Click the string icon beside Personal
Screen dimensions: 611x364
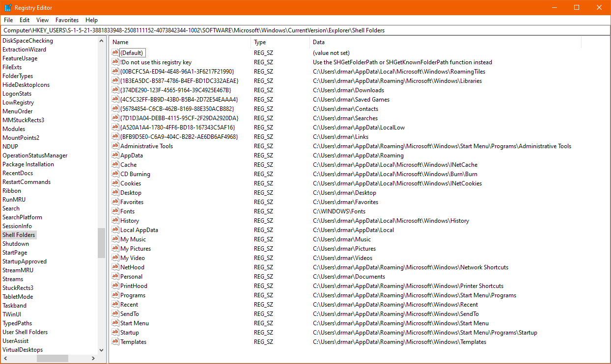click(115, 276)
